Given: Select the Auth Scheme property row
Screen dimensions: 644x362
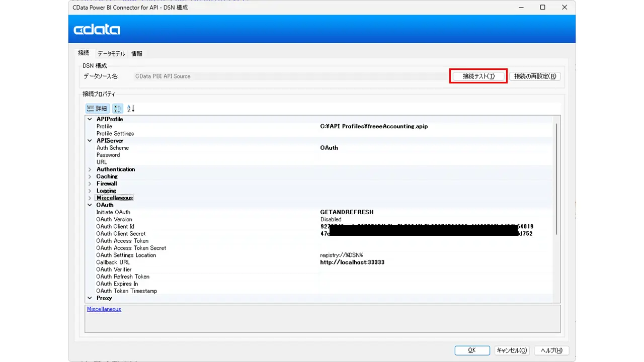Looking at the screenshot, I should click(319, 148).
